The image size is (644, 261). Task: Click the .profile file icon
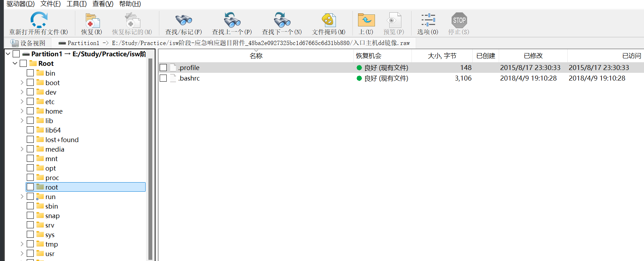[x=173, y=68]
